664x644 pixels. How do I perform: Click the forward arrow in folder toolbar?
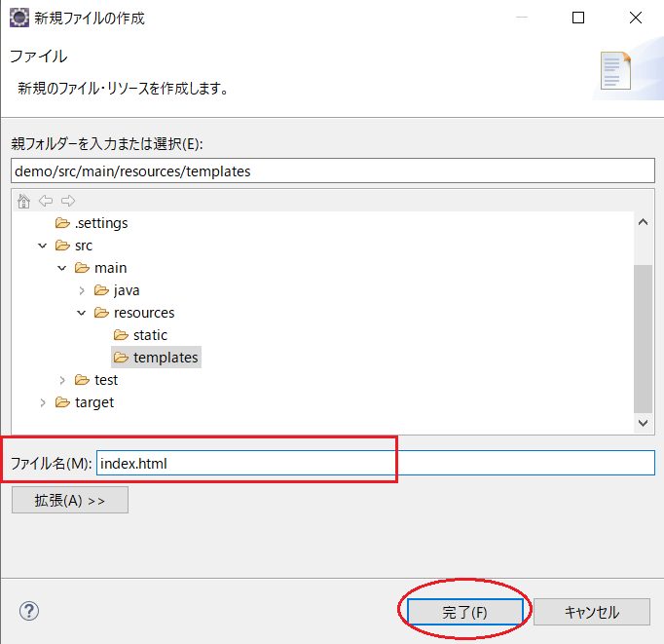[68, 201]
